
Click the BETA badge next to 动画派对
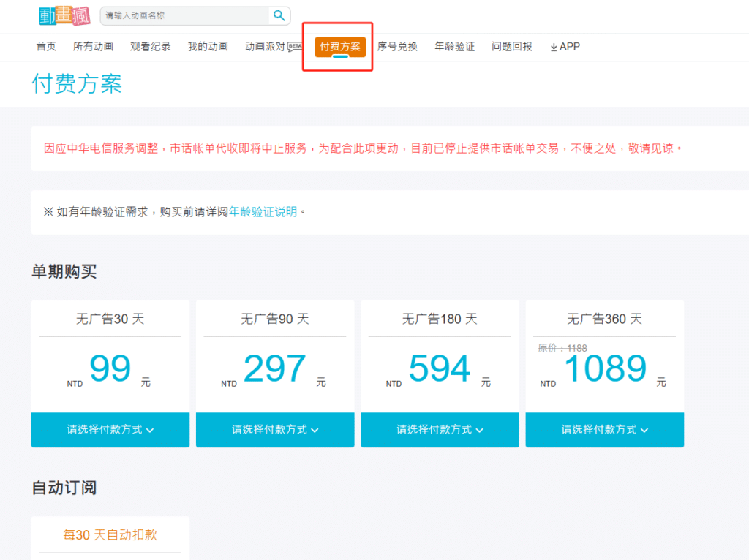coord(295,46)
